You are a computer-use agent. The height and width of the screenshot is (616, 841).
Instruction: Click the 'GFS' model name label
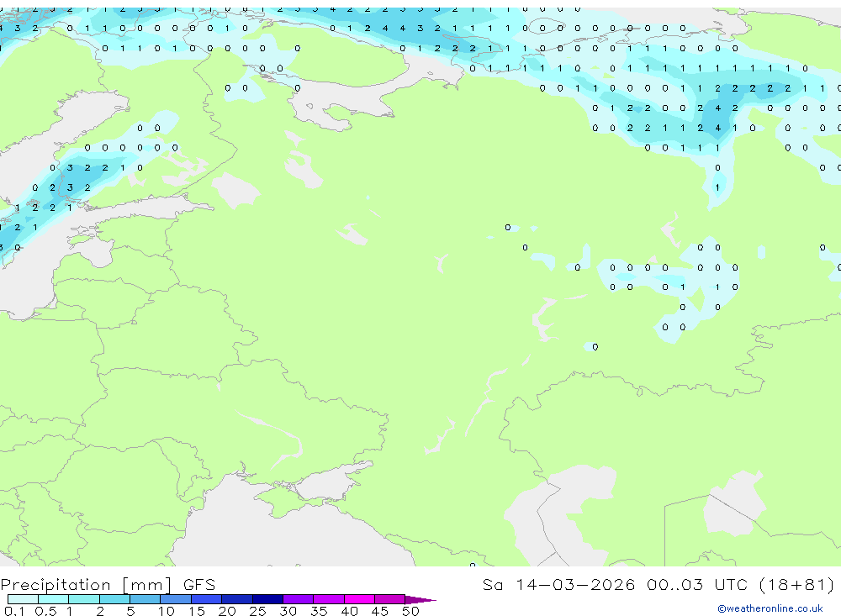click(199, 585)
